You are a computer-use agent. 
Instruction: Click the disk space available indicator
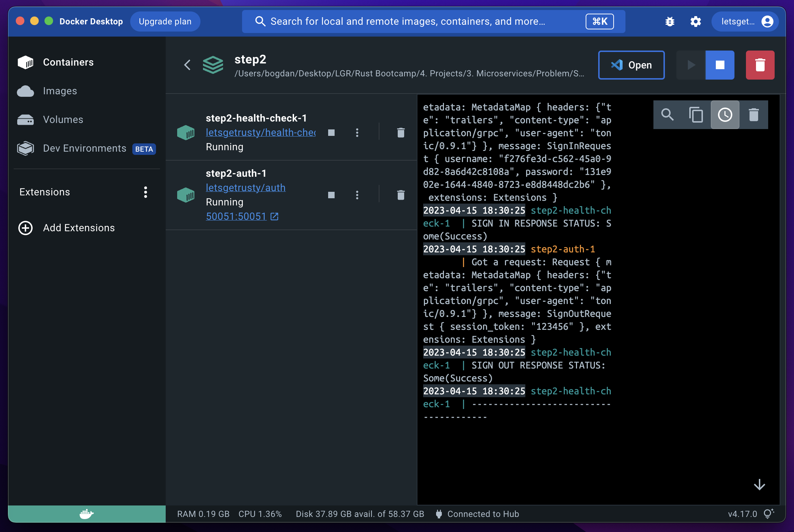pos(360,514)
